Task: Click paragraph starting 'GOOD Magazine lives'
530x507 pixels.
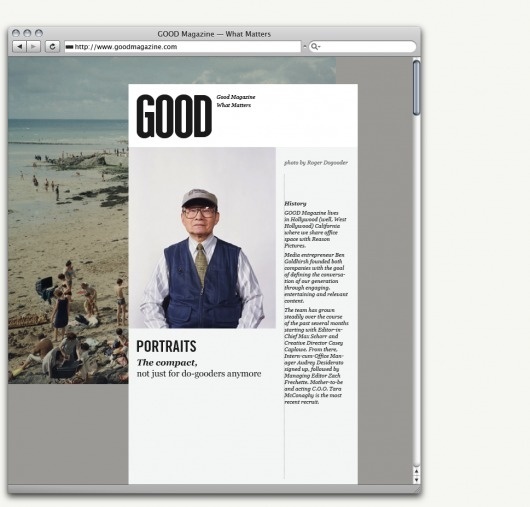Action: coord(315,229)
